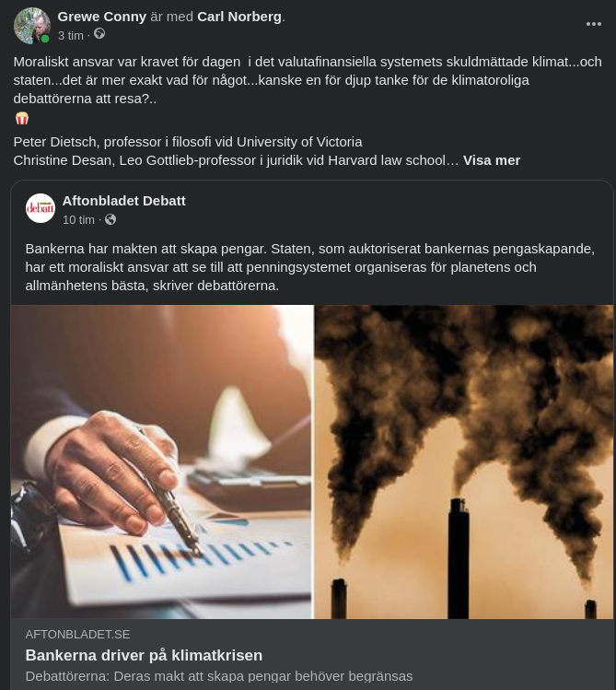Click the 10 tim shared post timestamp

pos(78,219)
